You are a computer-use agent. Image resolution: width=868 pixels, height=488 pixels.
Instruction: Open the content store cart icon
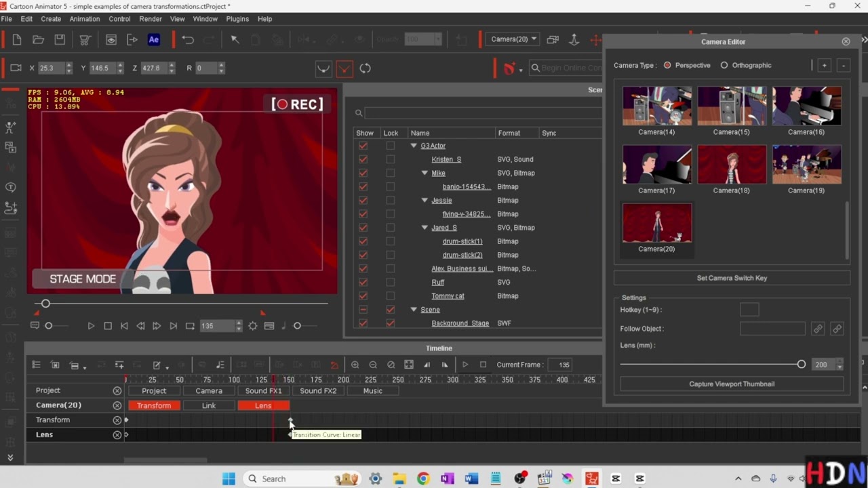(85, 40)
